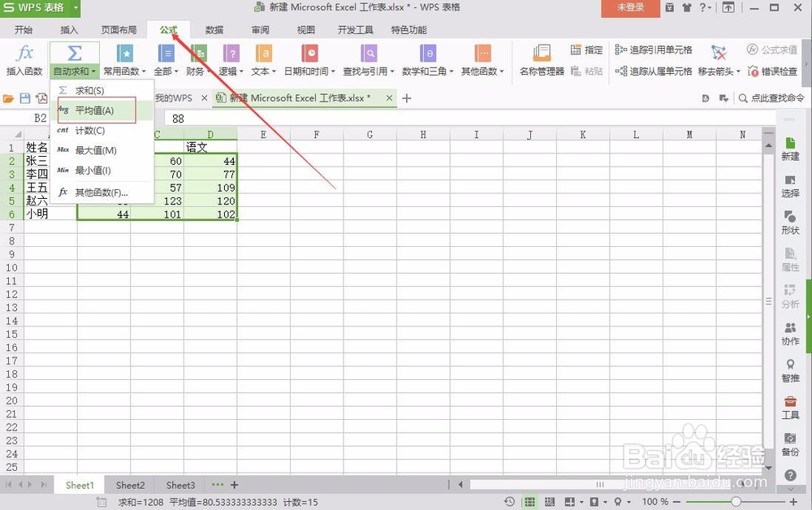The width and height of the screenshot is (812, 510).
Task: Switch to the 开始 ribbon tab
Action: (x=24, y=29)
